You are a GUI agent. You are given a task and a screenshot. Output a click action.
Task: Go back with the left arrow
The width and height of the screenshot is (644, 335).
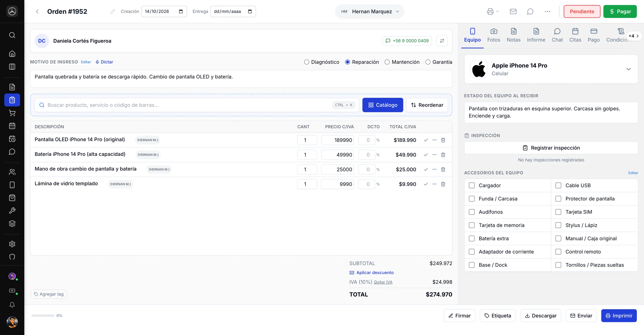point(37,11)
